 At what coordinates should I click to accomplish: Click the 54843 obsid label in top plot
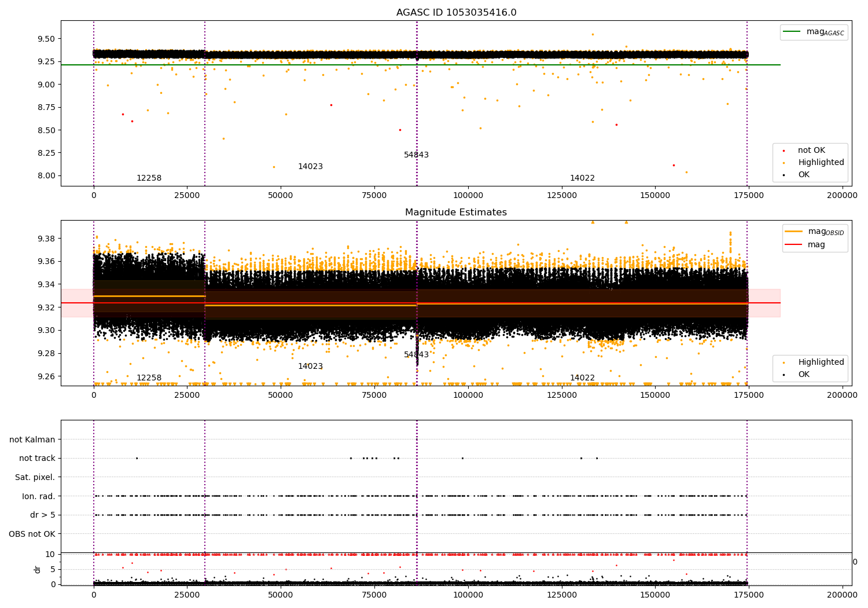click(x=416, y=155)
